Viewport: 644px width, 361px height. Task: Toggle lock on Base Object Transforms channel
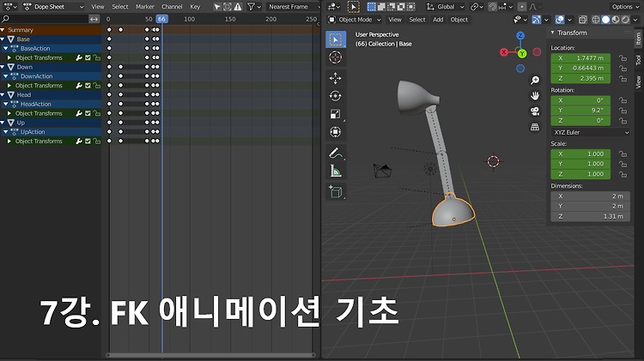(96, 57)
